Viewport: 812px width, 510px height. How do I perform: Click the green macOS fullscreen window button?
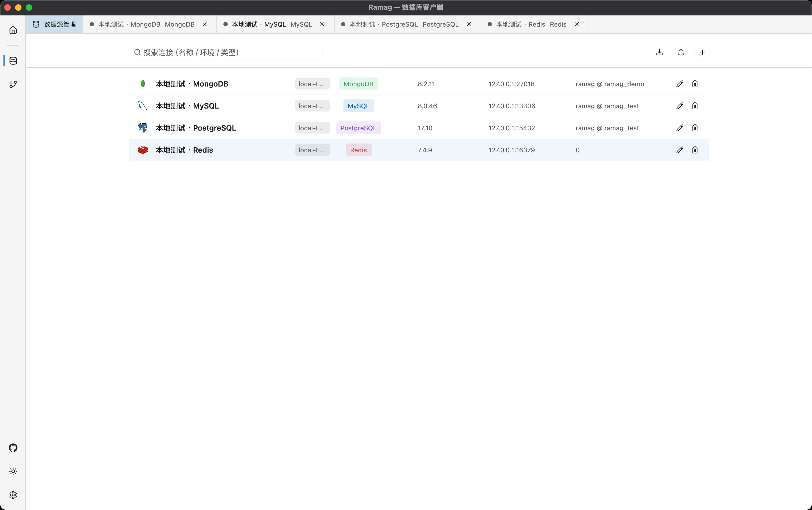pos(29,8)
